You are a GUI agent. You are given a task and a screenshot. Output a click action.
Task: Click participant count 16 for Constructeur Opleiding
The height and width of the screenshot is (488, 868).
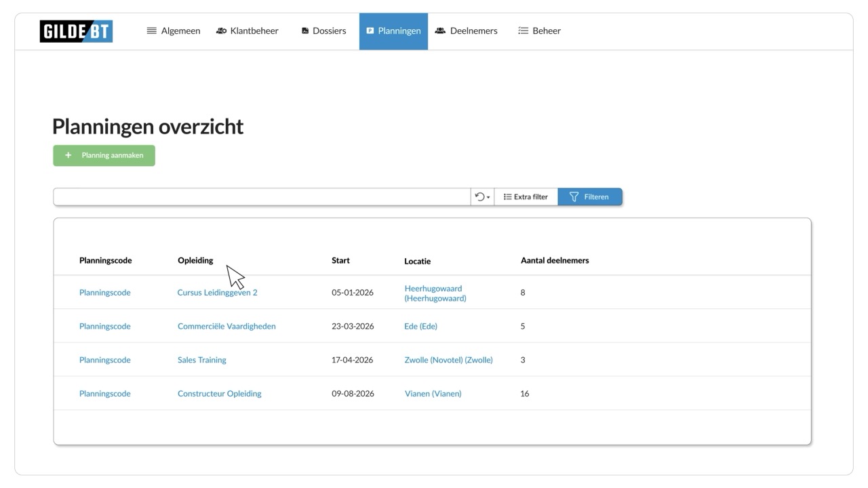525,394
